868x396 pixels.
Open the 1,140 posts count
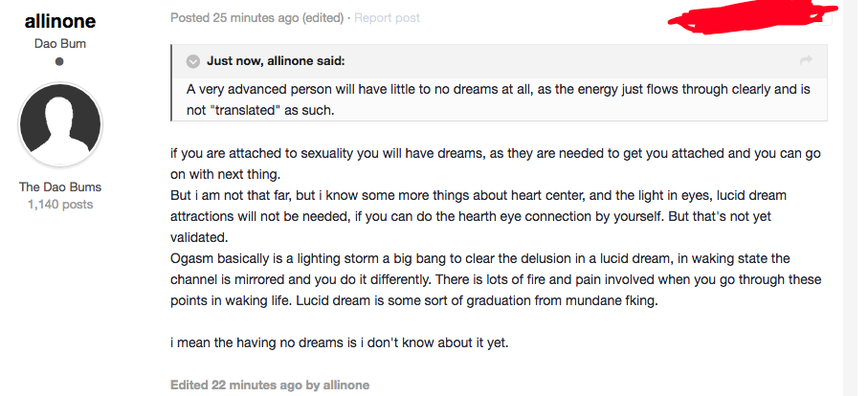pos(60,205)
